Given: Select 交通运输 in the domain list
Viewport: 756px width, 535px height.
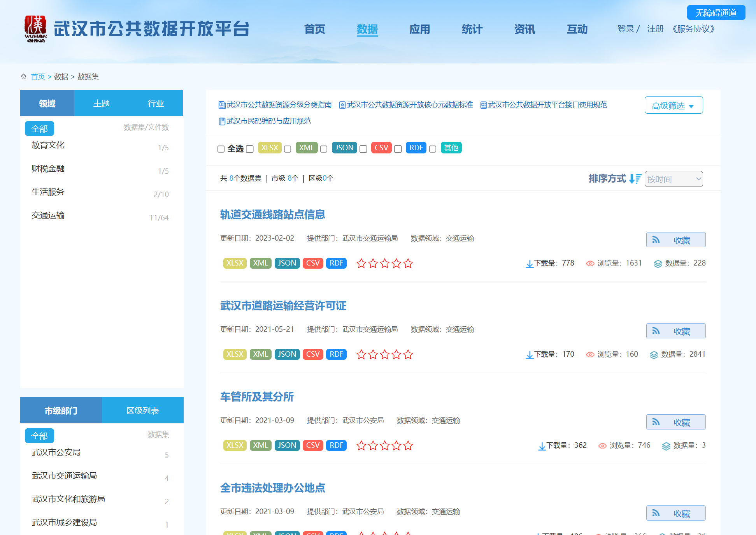Looking at the screenshot, I should pyautogui.click(x=48, y=215).
